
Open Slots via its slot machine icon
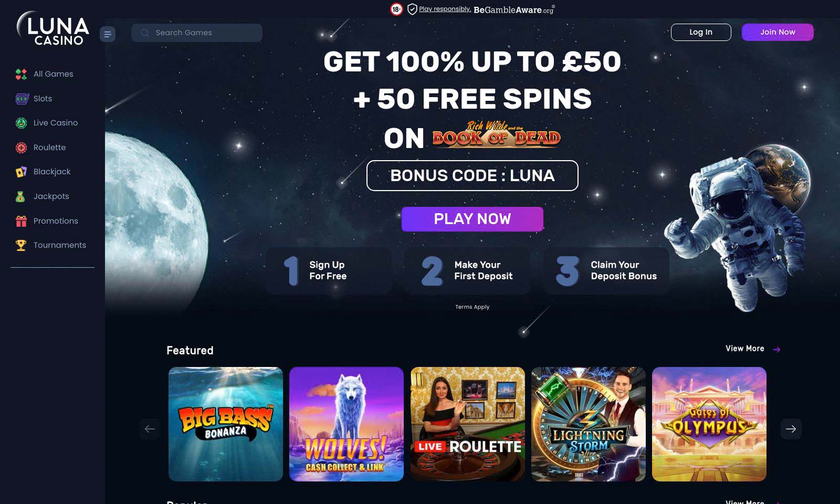pyautogui.click(x=22, y=99)
